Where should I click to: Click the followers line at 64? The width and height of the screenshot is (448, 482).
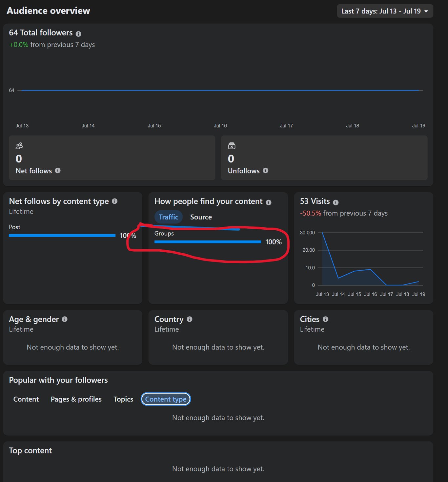(x=220, y=90)
